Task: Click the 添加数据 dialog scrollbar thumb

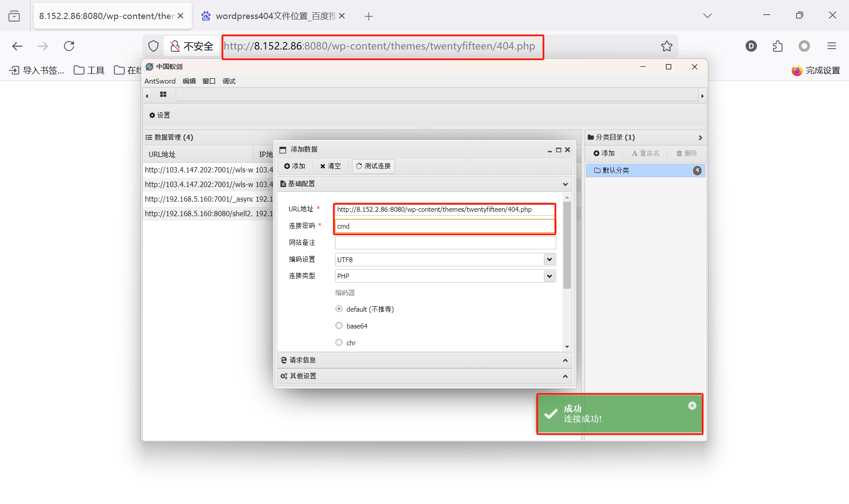Action: tap(567, 245)
